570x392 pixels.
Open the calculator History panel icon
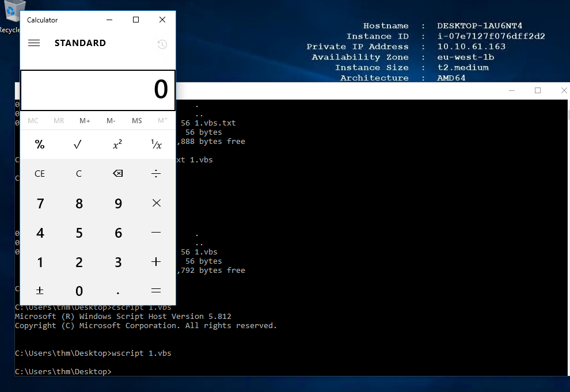tap(162, 44)
